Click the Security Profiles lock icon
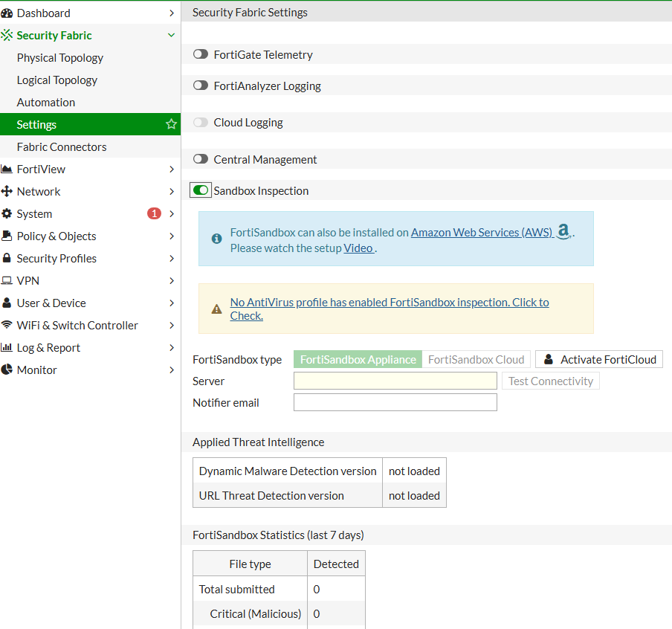 pyautogui.click(x=7, y=258)
